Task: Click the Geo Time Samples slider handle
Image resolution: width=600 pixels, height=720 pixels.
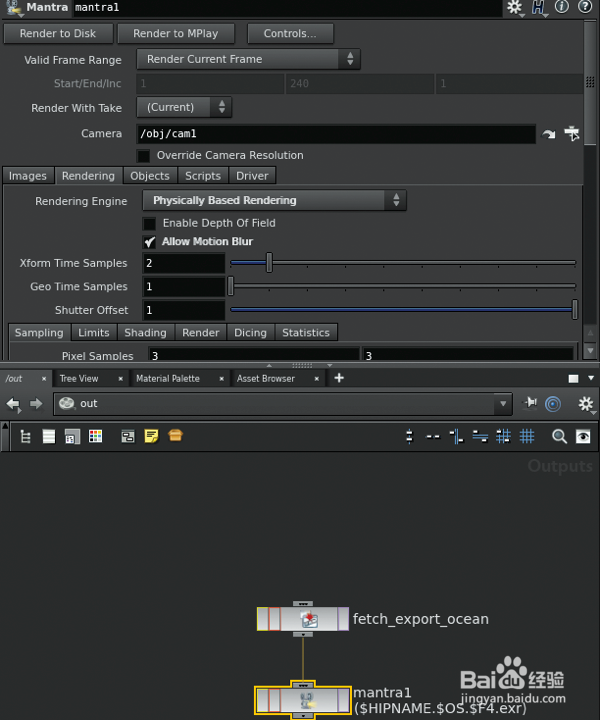Action: (x=231, y=286)
